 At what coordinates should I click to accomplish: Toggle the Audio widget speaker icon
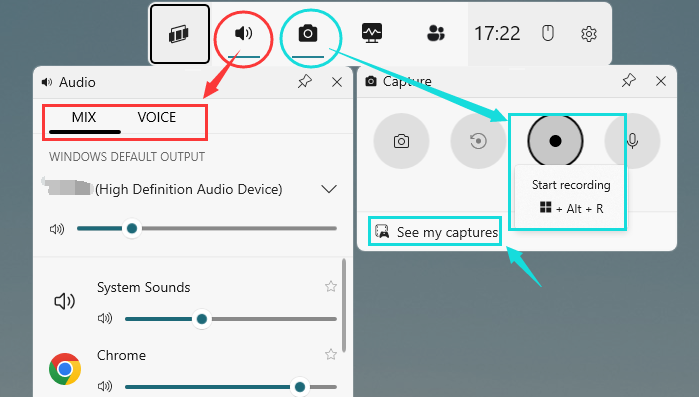(243, 33)
